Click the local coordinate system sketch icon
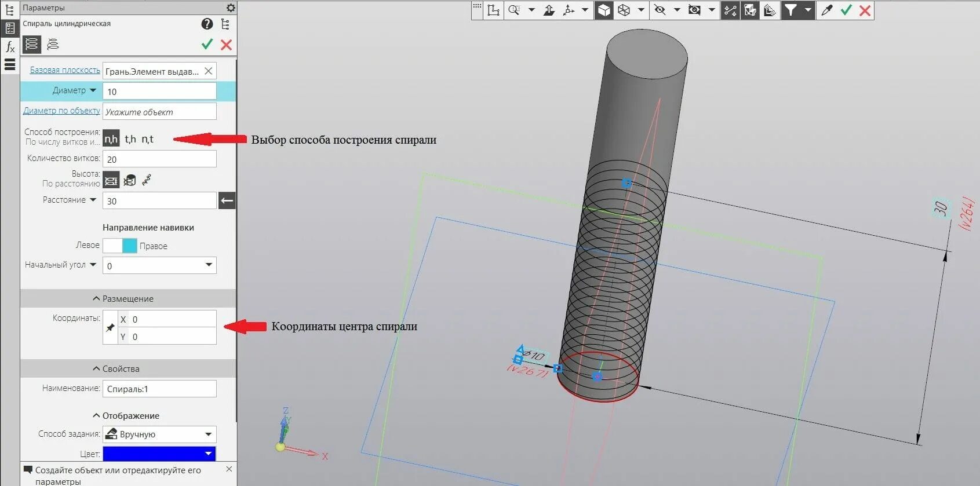This screenshot has width=980, height=486. coord(494,10)
